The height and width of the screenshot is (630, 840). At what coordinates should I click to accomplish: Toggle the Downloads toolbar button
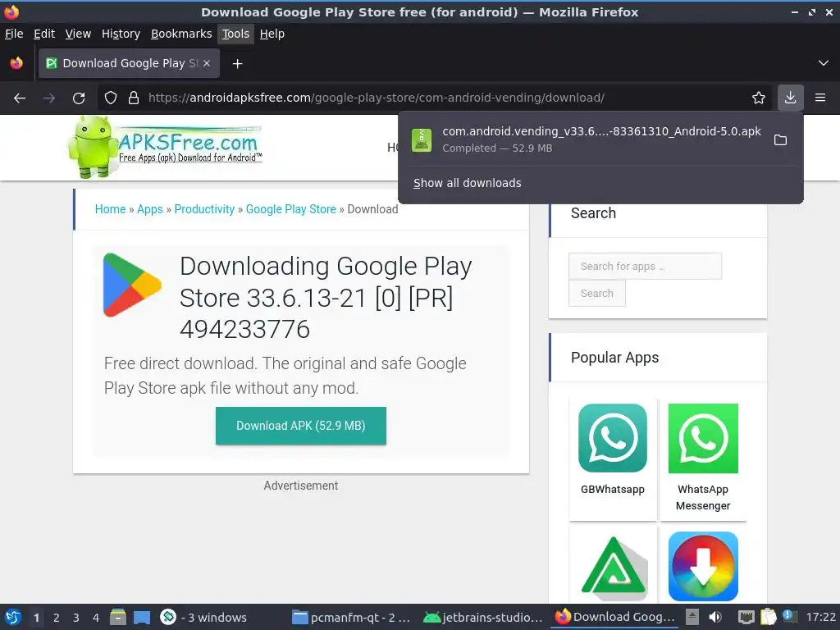(790, 98)
